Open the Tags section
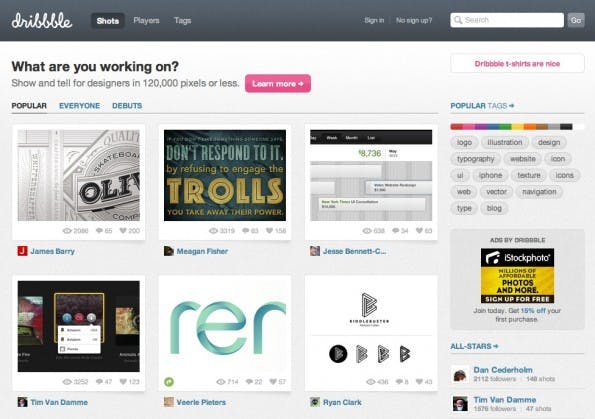Screen dimensions: 595x419 183,20
